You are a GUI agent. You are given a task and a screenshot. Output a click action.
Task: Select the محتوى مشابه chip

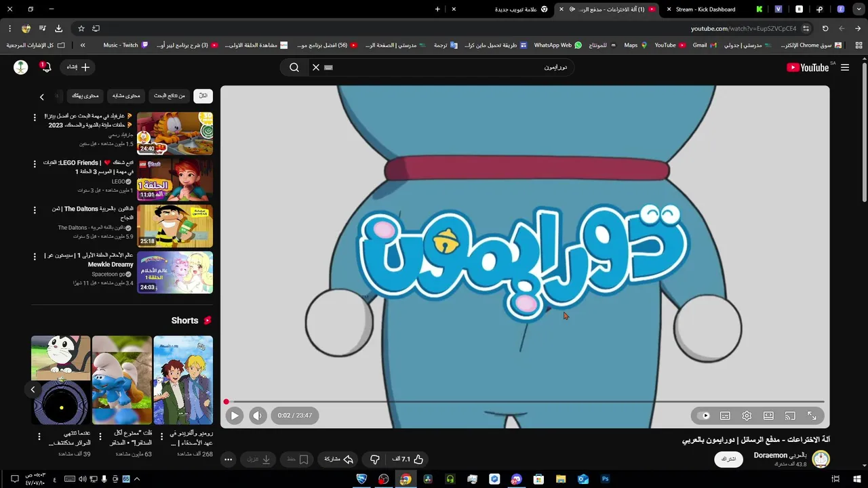click(126, 96)
